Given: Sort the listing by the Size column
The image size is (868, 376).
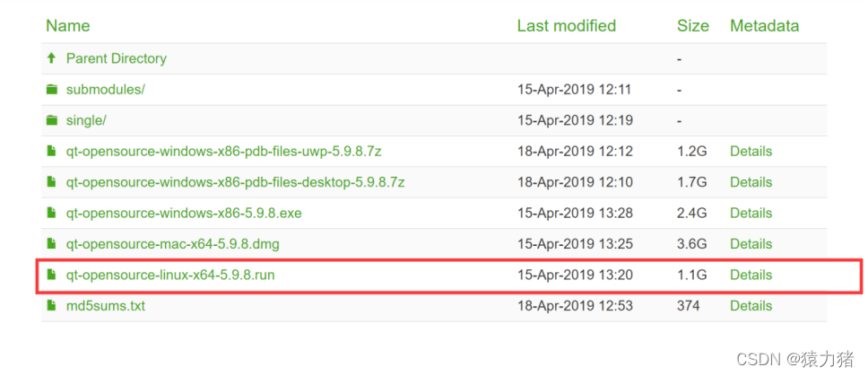Looking at the screenshot, I should point(693,25).
